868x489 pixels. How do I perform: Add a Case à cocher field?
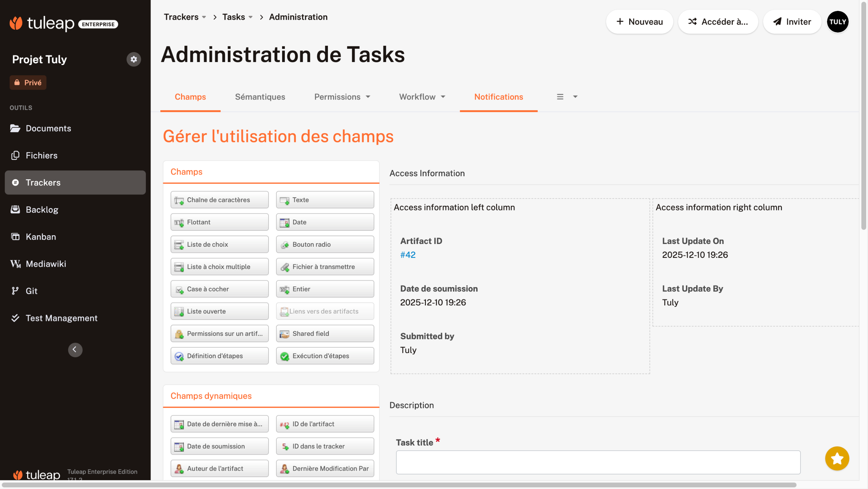click(219, 289)
